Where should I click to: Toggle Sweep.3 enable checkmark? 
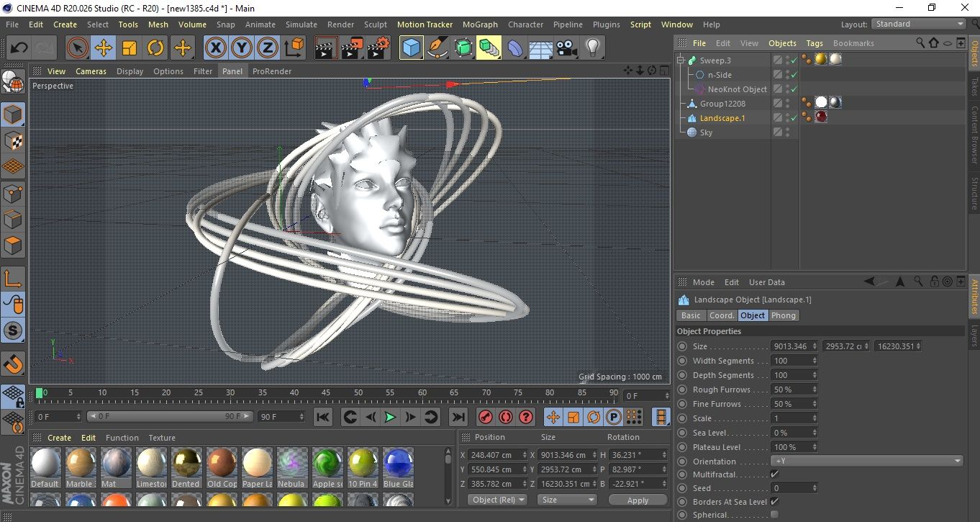(x=794, y=60)
